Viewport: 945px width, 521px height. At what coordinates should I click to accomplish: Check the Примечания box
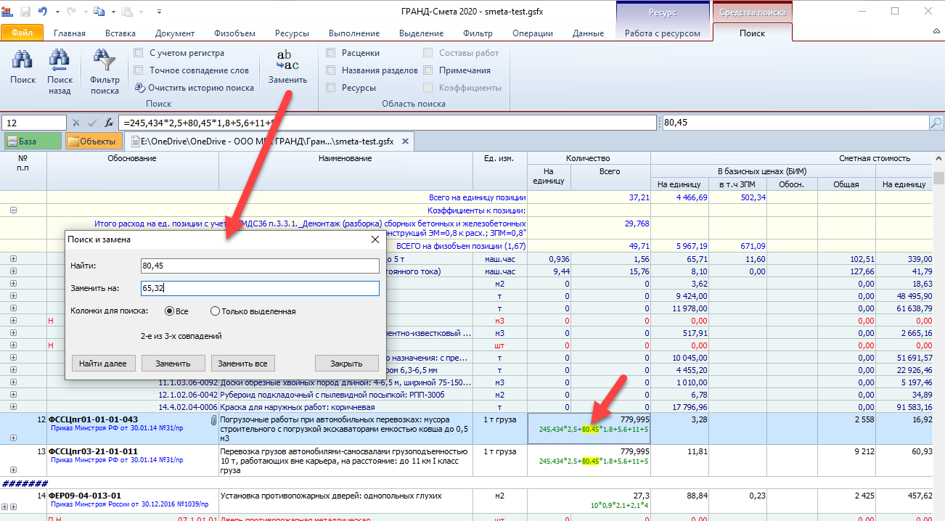point(428,70)
